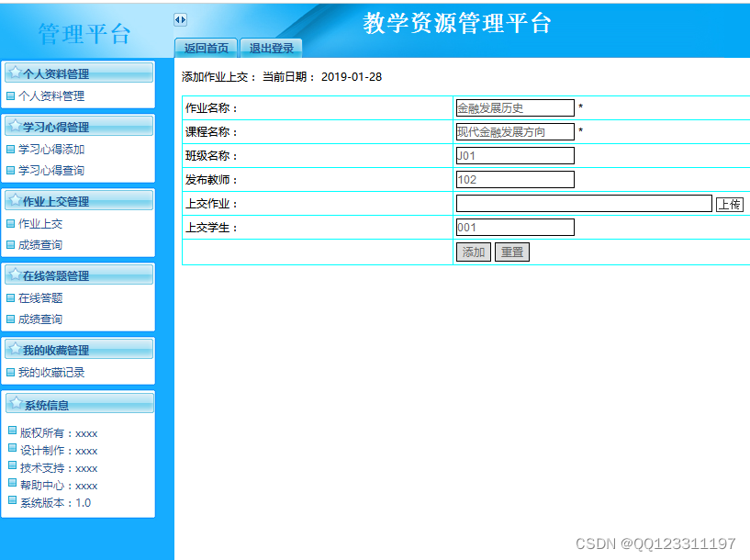Screen dimensions: 750x560
Task: Collapse sidebar with the double-arrow toggle icon
Action: [x=180, y=19]
